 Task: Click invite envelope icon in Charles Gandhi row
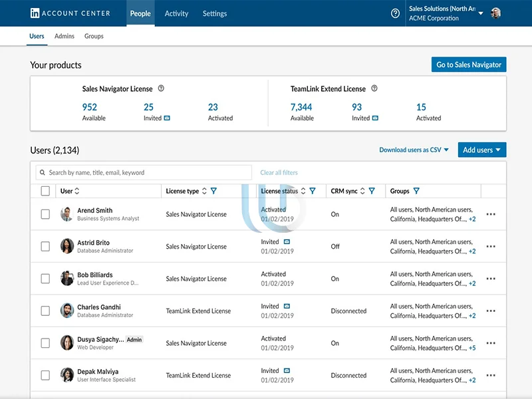tap(287, 307)
